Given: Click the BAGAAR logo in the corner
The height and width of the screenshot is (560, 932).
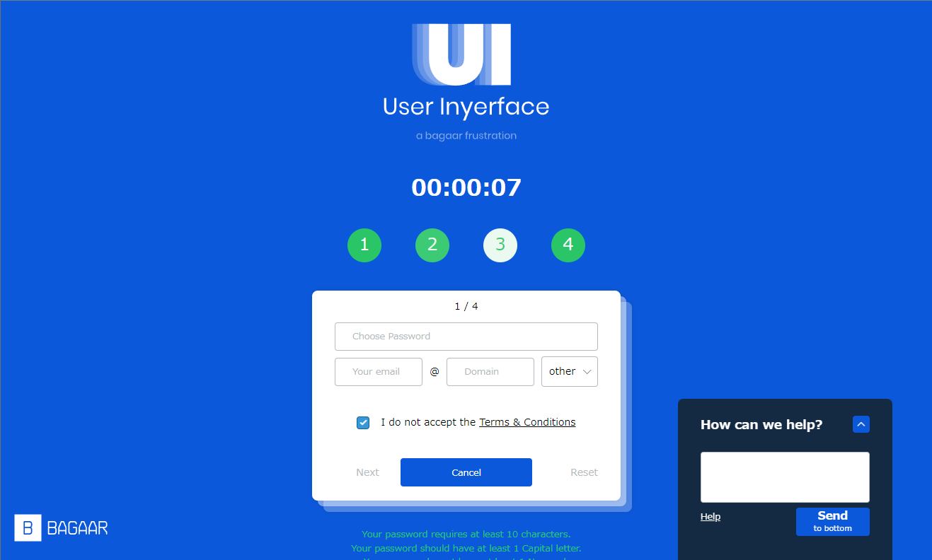Looking at the screenshot, I should point(61,527).
